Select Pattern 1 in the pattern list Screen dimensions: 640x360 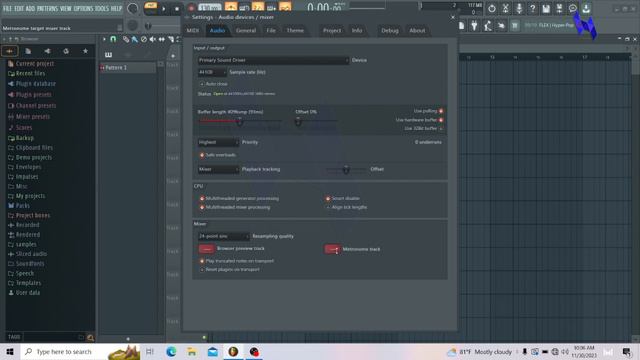pos(127,68)
